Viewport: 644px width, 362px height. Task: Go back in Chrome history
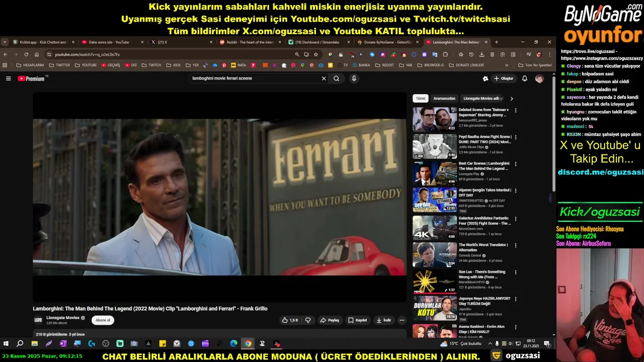[x=6, y=54]
